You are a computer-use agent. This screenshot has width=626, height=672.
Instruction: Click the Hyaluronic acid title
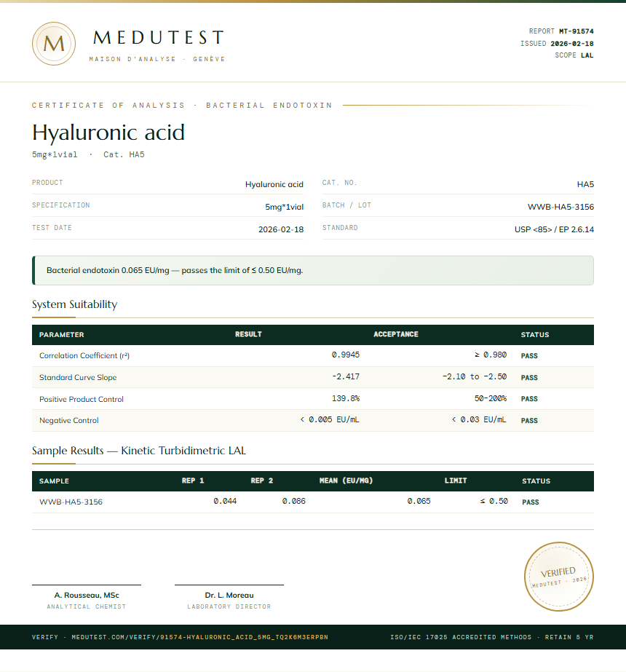coord(108,132)
